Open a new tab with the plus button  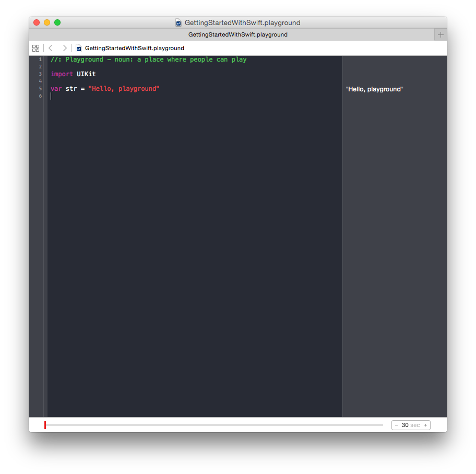point(441,34)
